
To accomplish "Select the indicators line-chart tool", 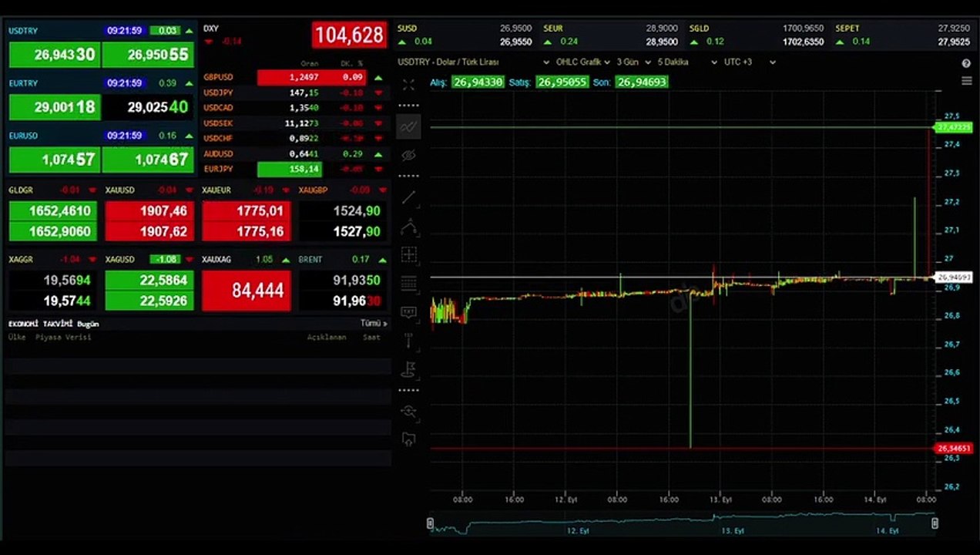I will point(408,126).
